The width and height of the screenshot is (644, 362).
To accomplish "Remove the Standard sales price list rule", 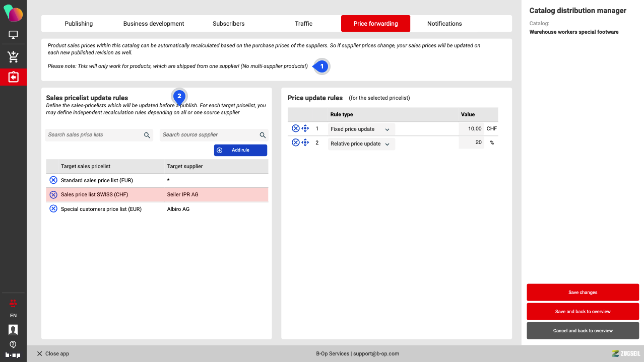I will tap(53, 180).
